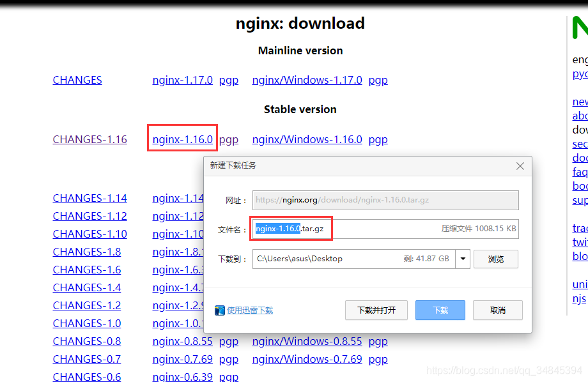Viewport: 588px width, 382px height.
Task: Click pgp link next to nginx-0.7.69
Action: (x=229, y=360)
